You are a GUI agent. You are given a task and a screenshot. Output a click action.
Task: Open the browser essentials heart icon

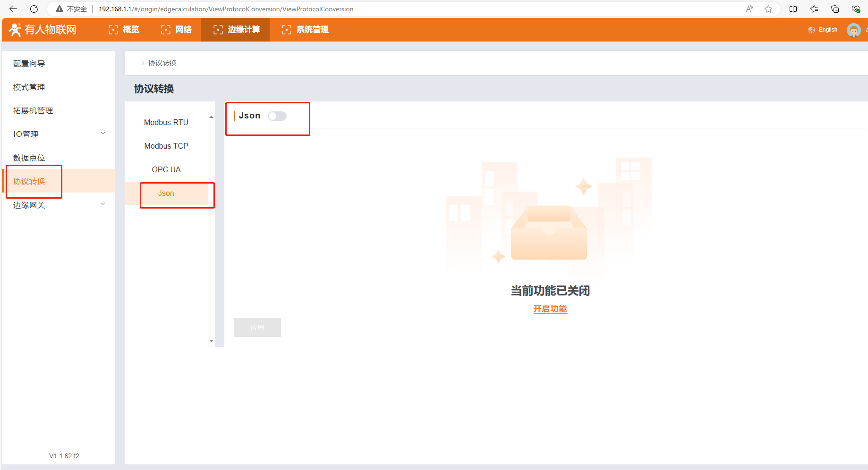pos(856,9)
